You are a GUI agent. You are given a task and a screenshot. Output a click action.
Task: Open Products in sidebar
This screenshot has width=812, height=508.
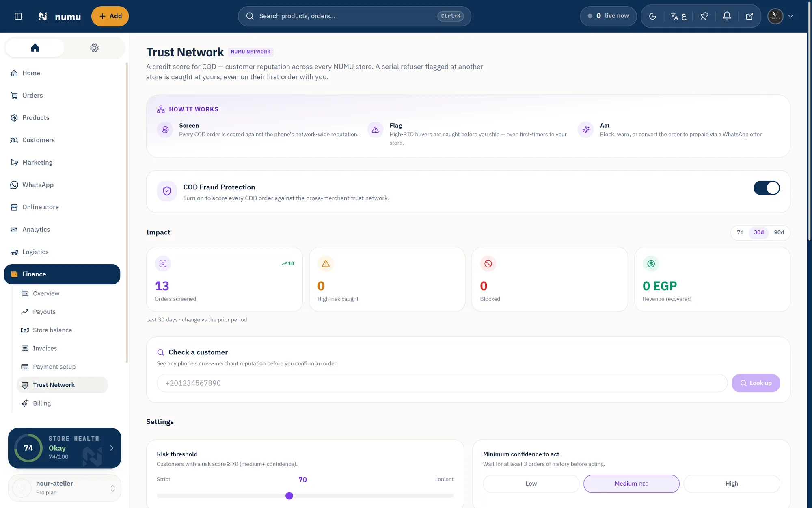point(62,118)
